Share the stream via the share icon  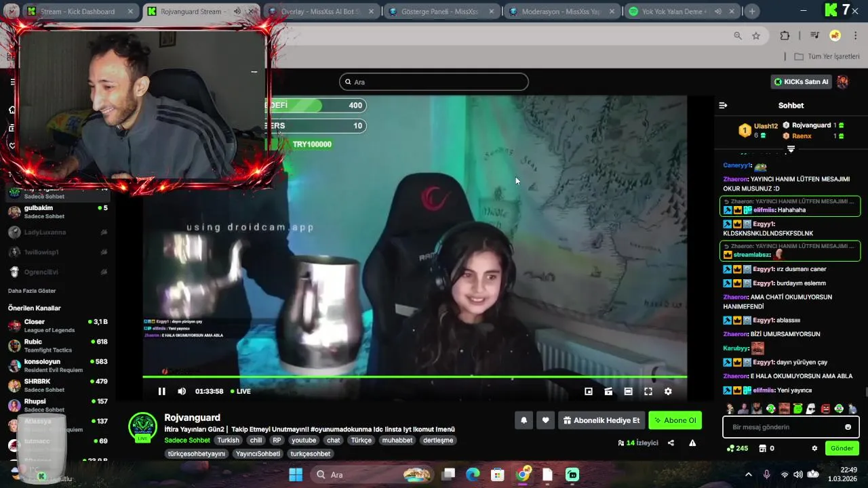671,443
